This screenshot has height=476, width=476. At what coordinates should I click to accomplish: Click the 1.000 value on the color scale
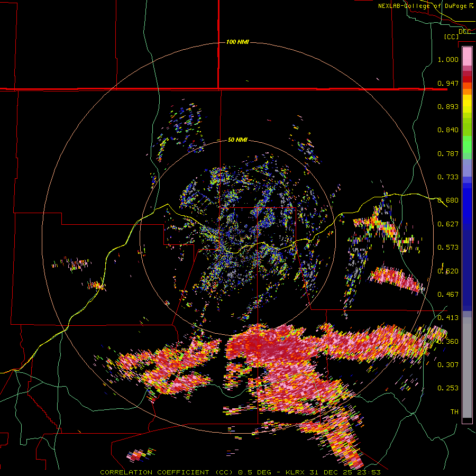[x=448, y=59]
